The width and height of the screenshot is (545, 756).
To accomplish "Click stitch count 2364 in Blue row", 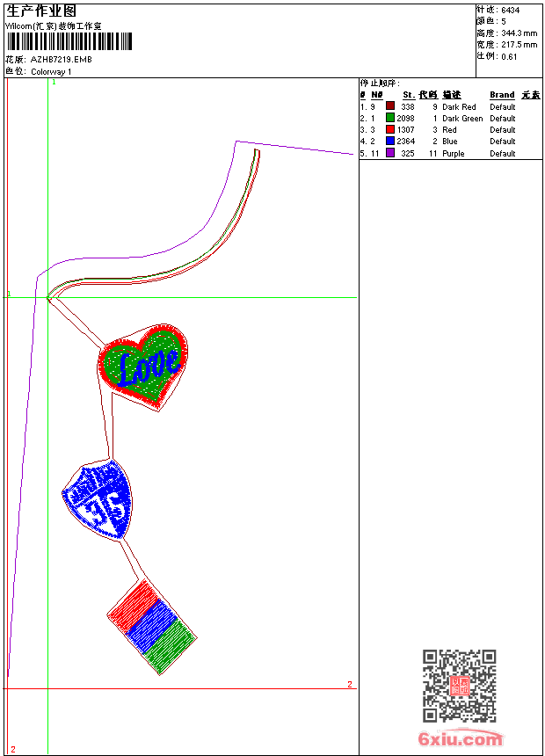I will click(x=405, y=142).
